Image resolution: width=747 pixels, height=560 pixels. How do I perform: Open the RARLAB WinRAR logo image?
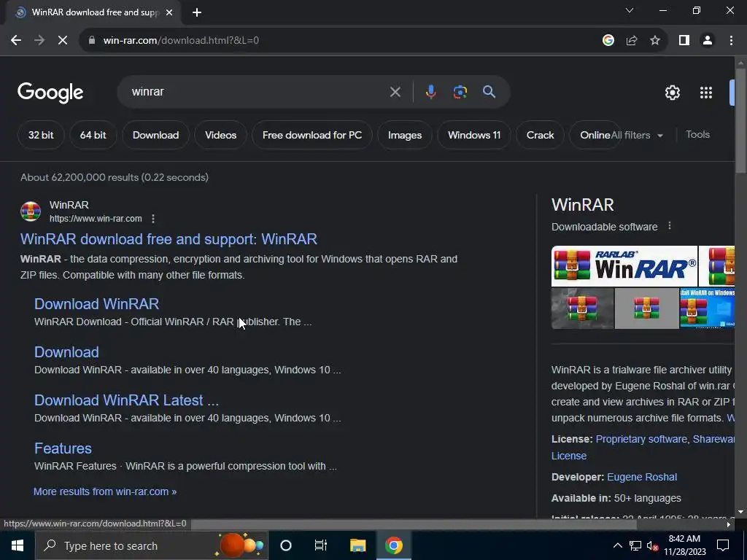pos(624,266)
